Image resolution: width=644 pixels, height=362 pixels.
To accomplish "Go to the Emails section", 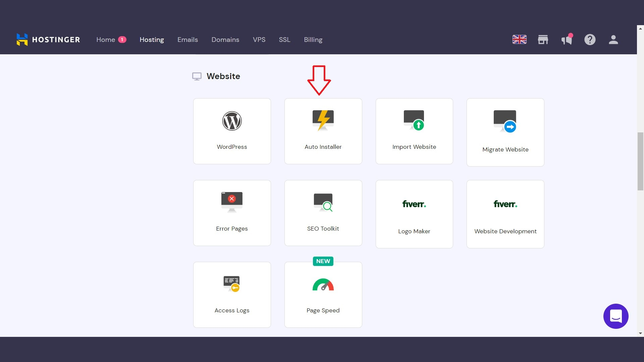I will click(187, 40).
